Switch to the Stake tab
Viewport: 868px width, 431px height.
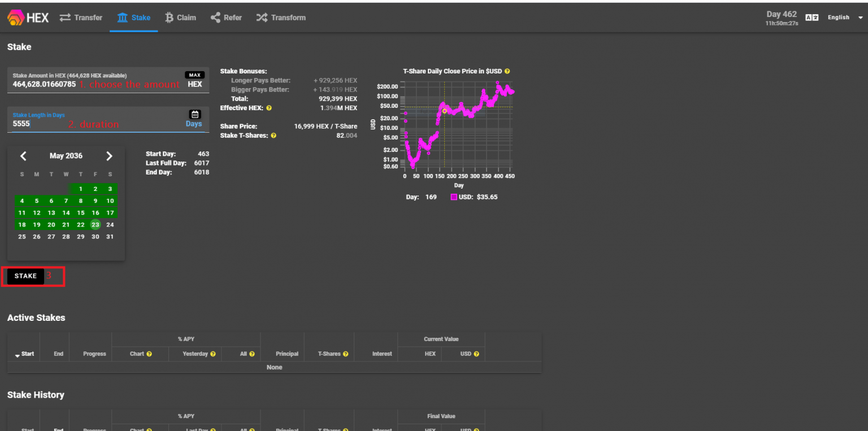(133, 18)
